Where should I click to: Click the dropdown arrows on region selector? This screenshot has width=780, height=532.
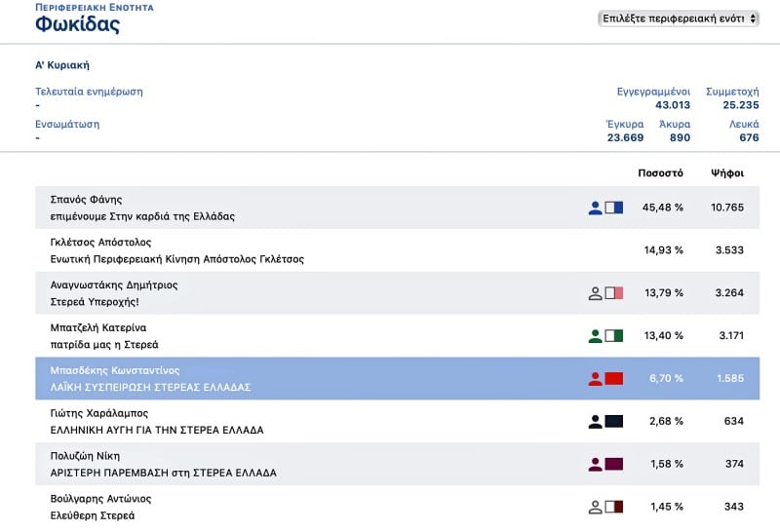[753, 19]
